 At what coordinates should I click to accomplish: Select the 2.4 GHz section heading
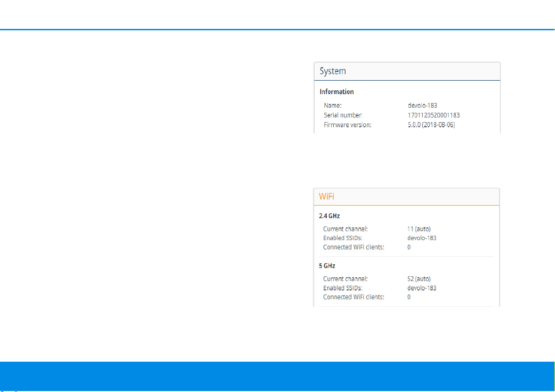pos(329,216)
